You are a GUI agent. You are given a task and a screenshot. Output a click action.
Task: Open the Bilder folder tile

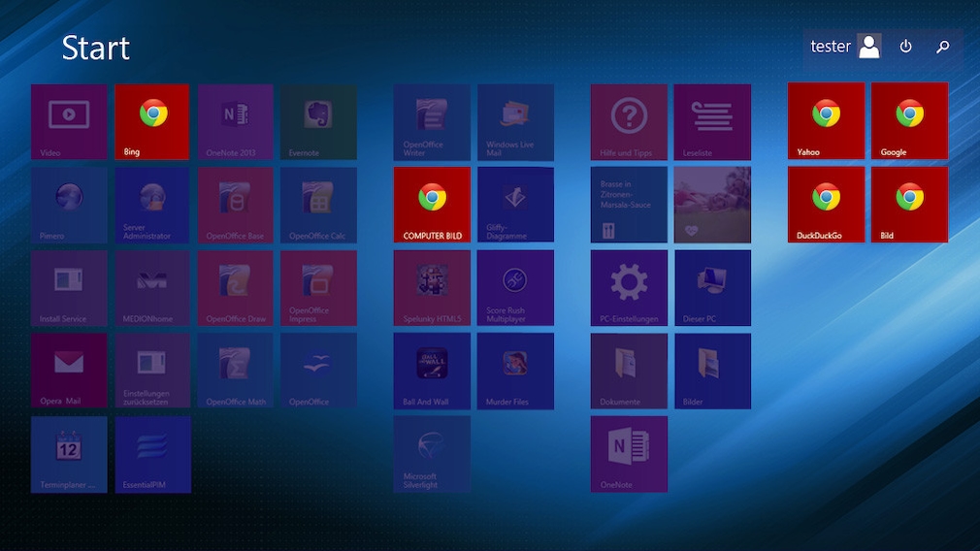tap(712, 372)
